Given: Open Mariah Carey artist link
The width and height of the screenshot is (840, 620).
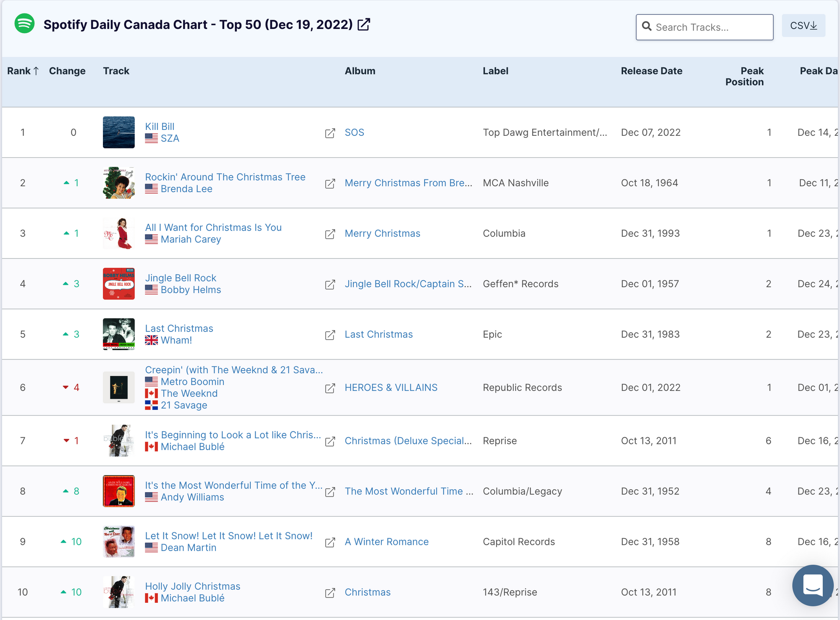Looking at the screenshot, I should pyautogui.click(x=191, y=239).
